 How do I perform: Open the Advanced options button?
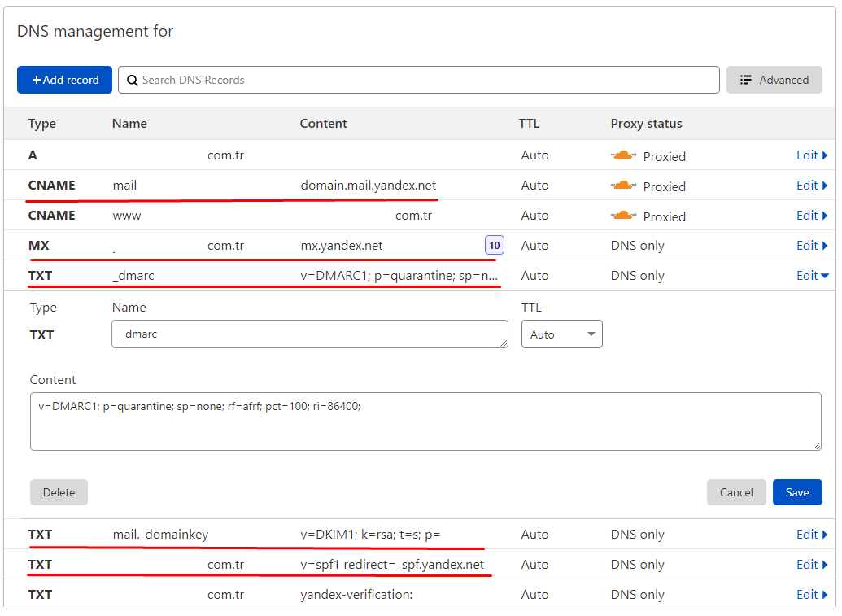click(x=774, y=80)
